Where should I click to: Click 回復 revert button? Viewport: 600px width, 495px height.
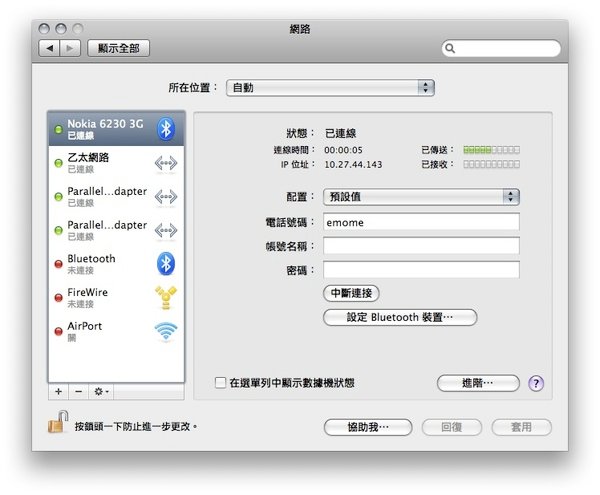[x=452, y=427]
